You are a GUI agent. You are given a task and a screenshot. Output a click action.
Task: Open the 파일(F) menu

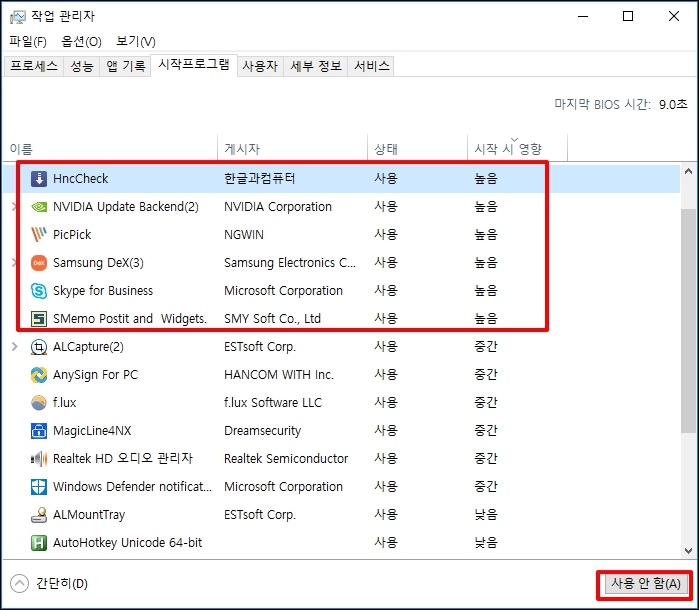tap(28, 41)
